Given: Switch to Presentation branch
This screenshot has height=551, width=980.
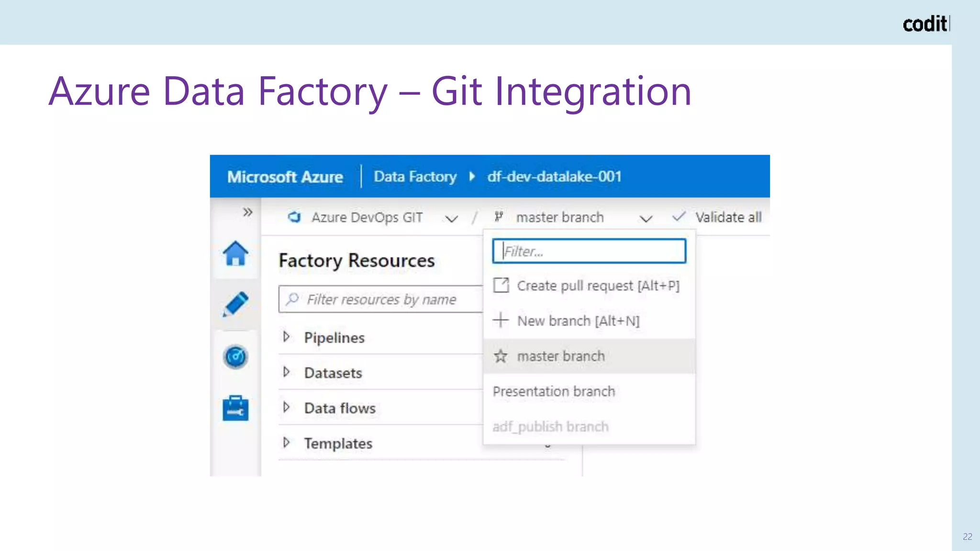Looking at the screenshot, I should (589, 391).
